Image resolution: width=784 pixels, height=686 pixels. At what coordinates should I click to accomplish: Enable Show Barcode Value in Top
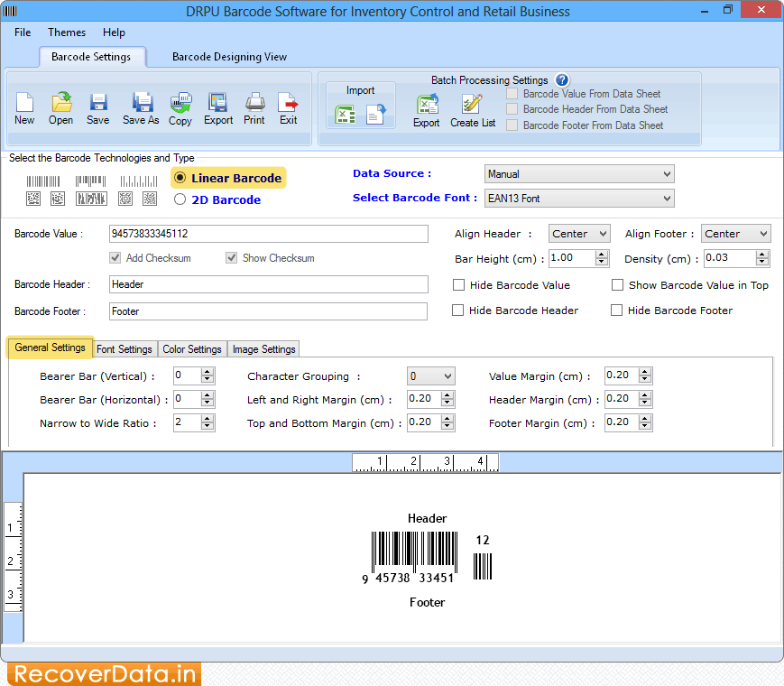tap(617, 284)
